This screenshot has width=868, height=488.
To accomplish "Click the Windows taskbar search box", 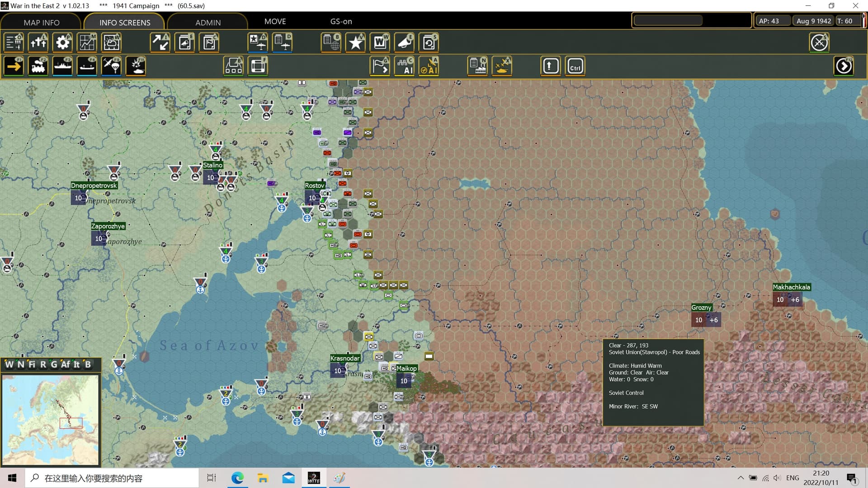I will point(111,478).
